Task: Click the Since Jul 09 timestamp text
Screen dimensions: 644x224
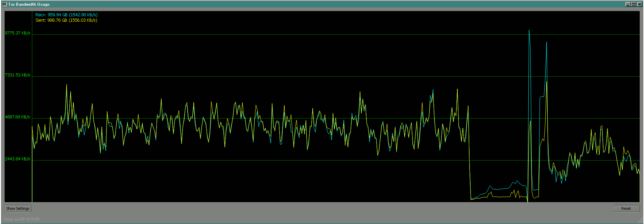Action: (21, 219)
